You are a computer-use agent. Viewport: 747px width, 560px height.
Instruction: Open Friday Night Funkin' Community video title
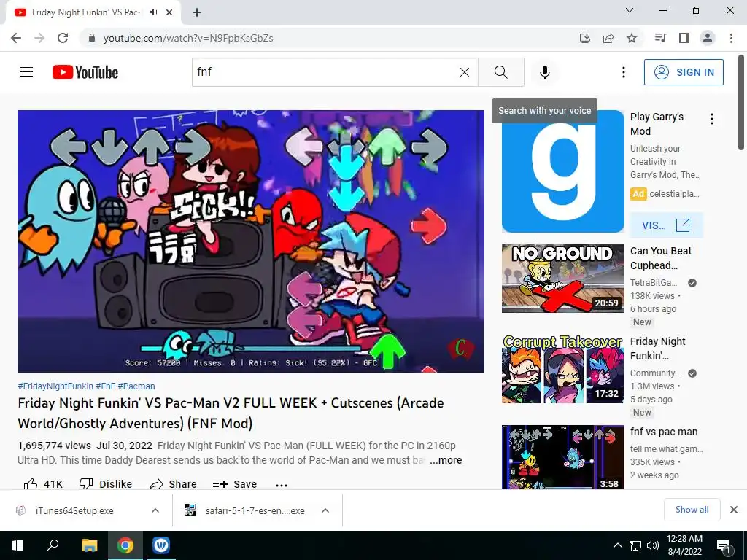point(657,349)
